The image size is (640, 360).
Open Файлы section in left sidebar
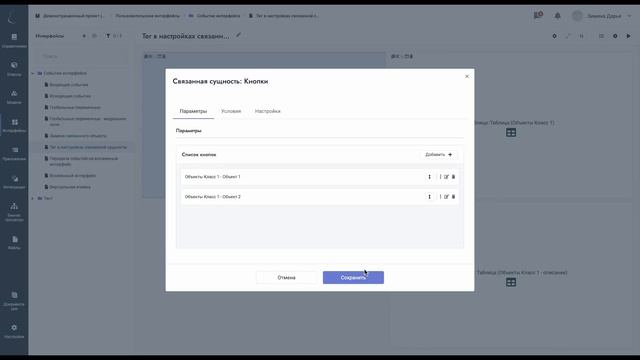(14, 242)
